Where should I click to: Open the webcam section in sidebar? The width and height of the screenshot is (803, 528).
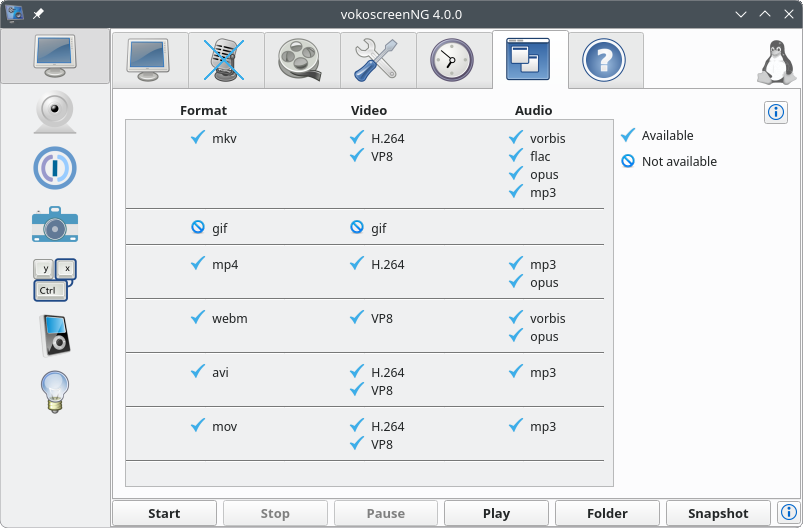pos(55,112)
